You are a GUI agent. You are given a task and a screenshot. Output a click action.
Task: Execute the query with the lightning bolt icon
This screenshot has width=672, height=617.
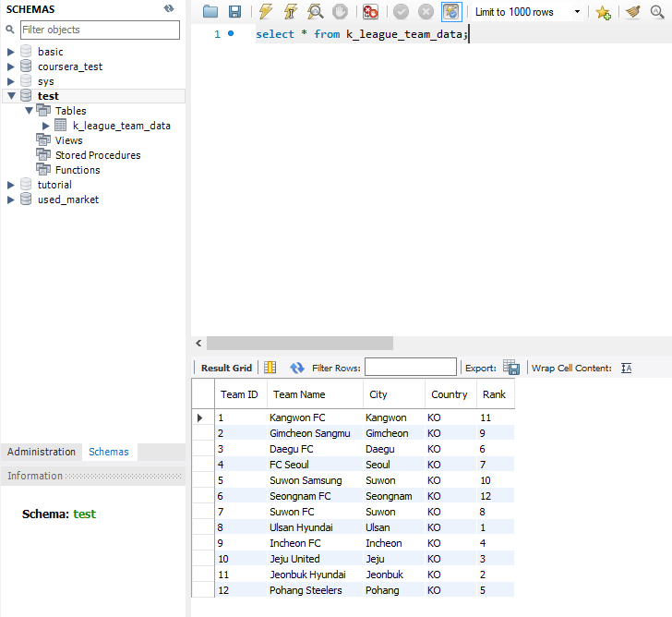(266, 12)
